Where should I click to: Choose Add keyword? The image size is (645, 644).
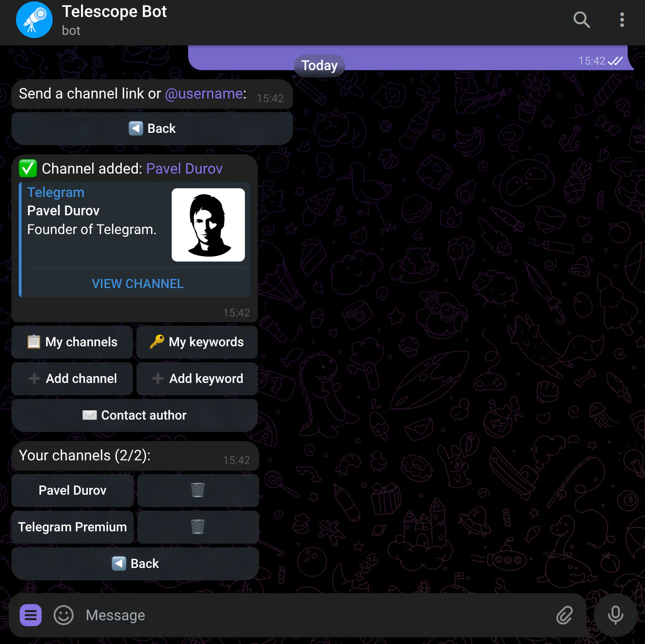pos(197,378)
